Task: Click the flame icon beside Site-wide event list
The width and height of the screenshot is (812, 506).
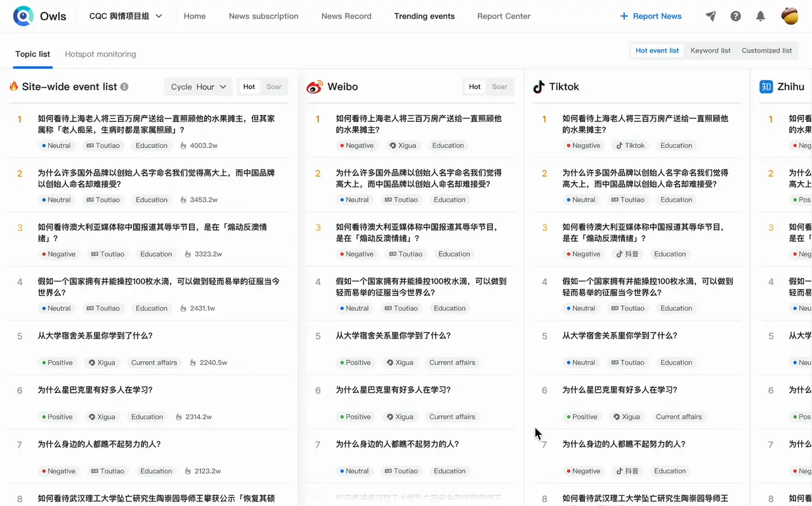Action: pos(13,86)
